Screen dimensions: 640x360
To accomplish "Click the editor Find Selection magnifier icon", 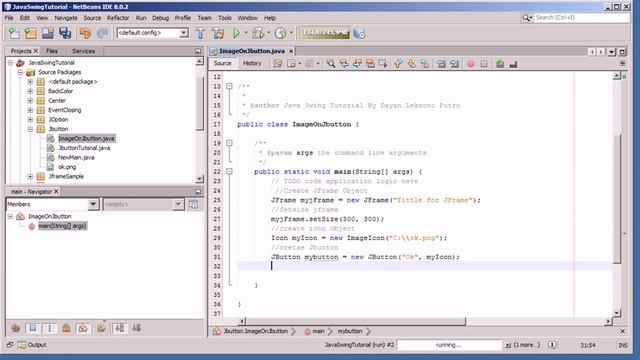I will pyautogui.click(x=331, y=64).
